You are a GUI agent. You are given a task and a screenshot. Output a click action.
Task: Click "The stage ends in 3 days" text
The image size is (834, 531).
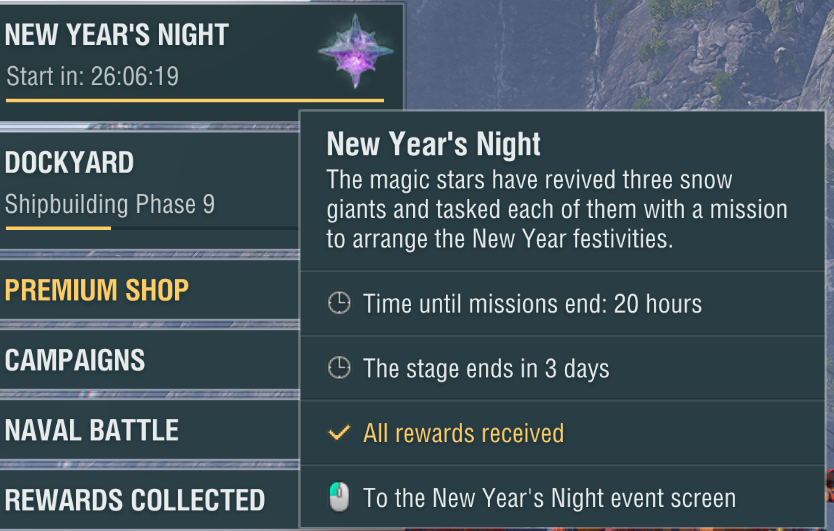[486, 368]
